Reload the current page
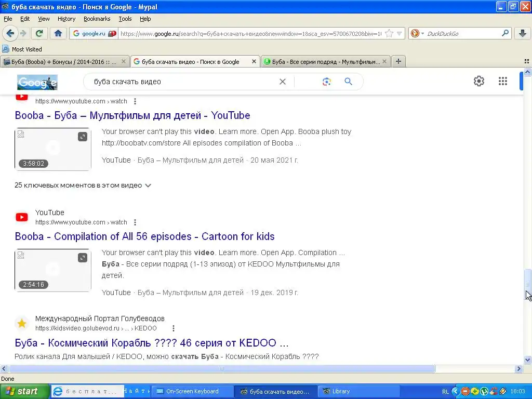 click(x=39, y=33)
